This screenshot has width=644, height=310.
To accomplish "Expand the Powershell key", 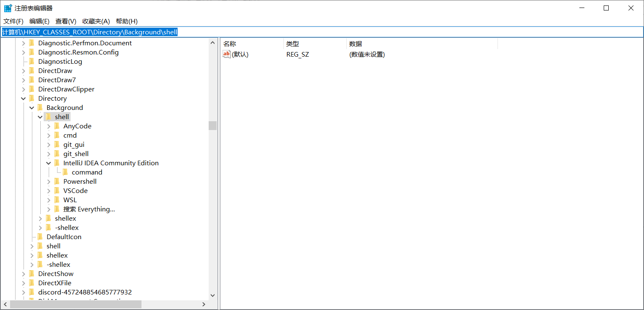I will [x=49, y=182].
